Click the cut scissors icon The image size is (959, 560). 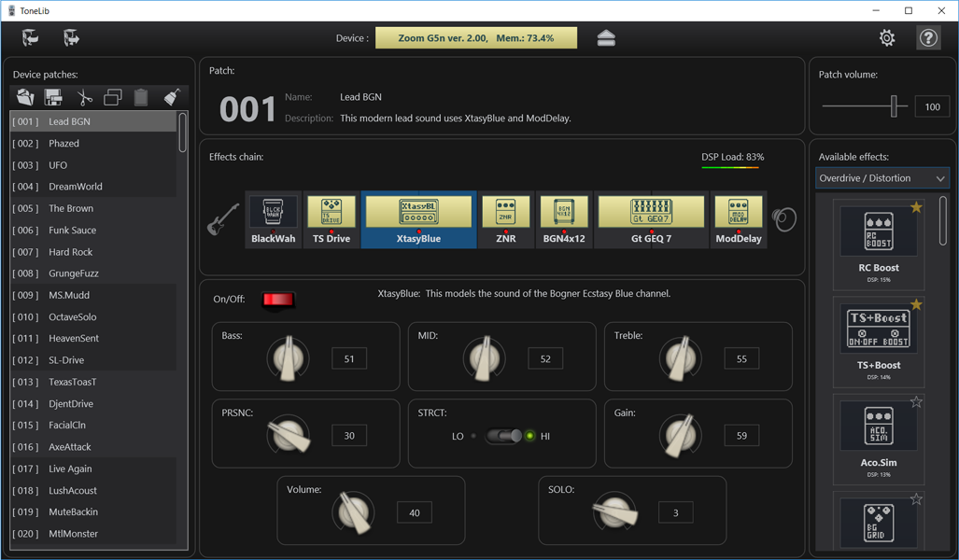(x=84, y=97)
